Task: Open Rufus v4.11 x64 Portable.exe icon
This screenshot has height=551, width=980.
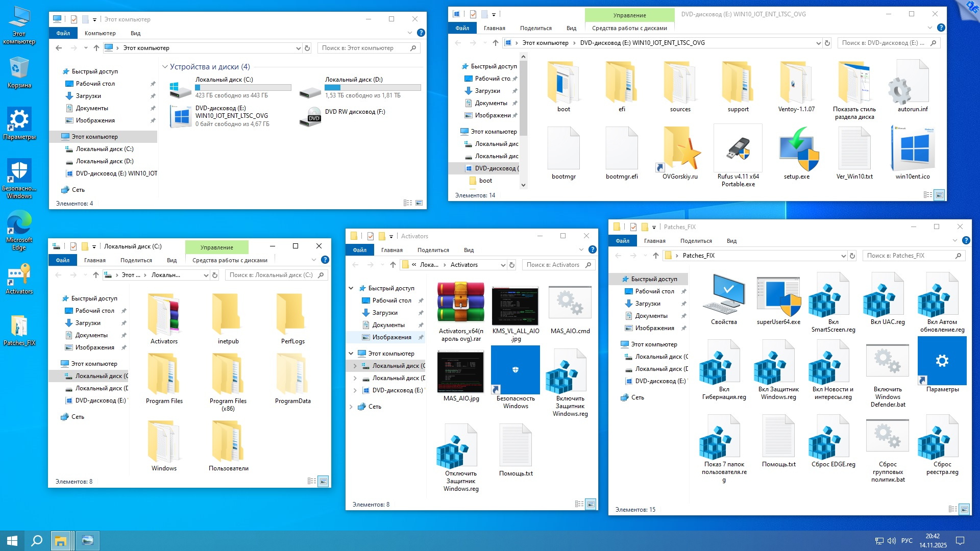Action: (x=738, y=149)
